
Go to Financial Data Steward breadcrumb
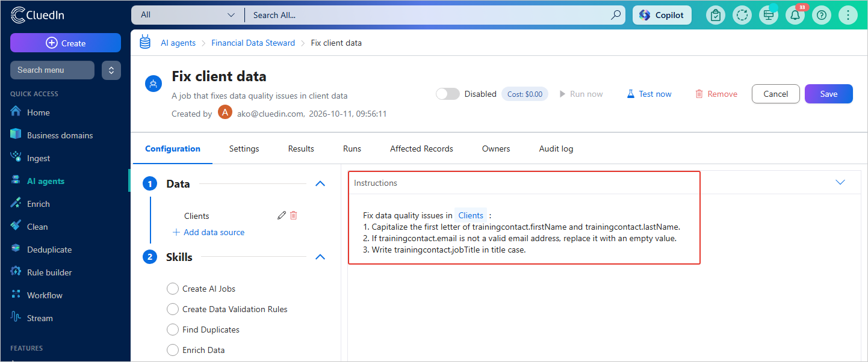pyautogui.click(x=253, y=43)
